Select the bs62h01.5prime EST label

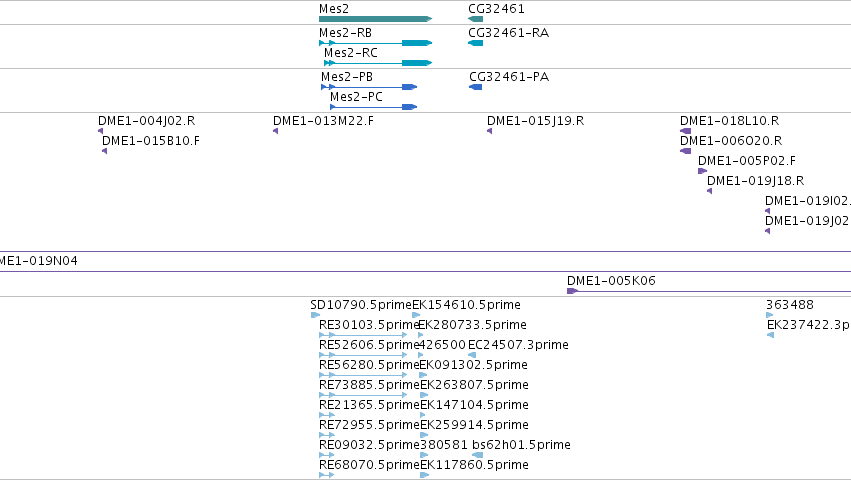tap(522, 445)
